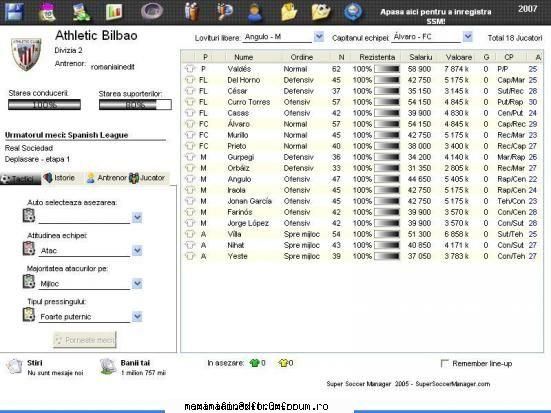Image resolution: width=551 pixels, height=413 pixels.
Task: Click the green shirt icon near In asezare
Action: [254, 363]
